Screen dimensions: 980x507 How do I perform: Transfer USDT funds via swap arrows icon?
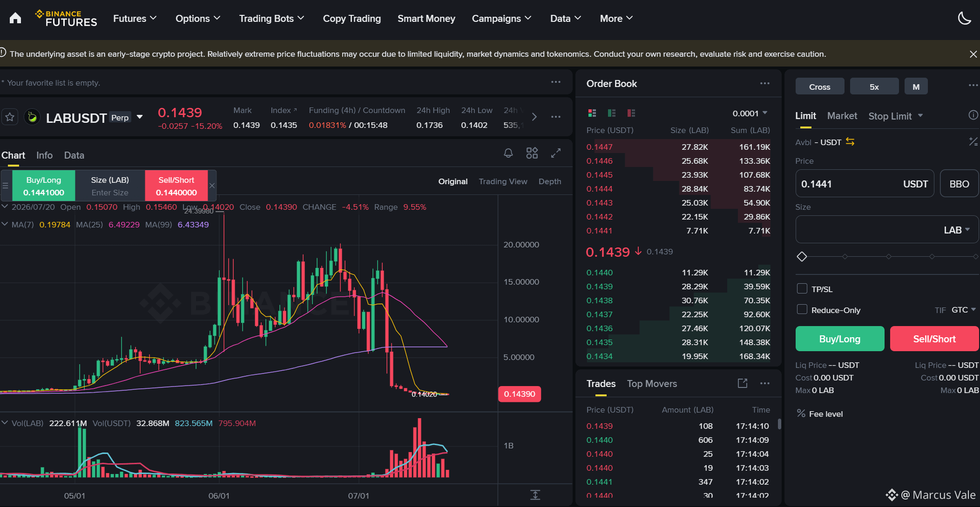850,142
